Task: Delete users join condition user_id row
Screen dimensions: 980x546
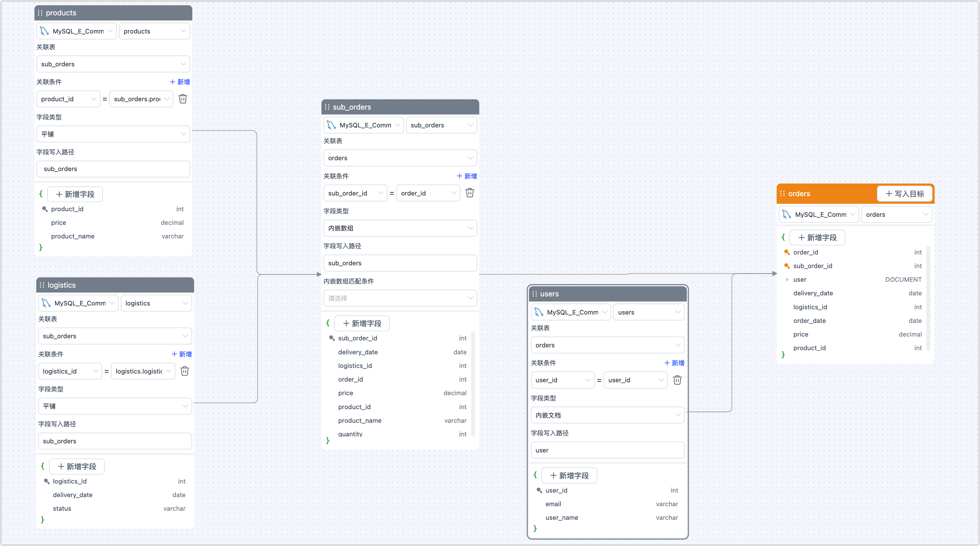Action: tap(677, 380)
